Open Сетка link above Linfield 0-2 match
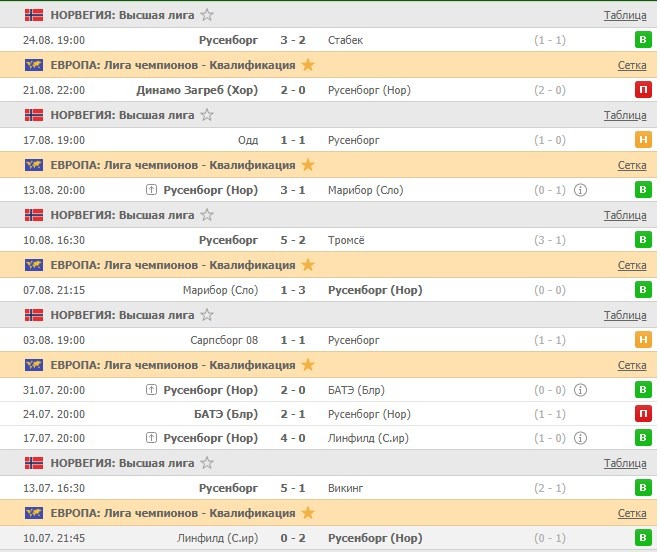 pos(631,513)
